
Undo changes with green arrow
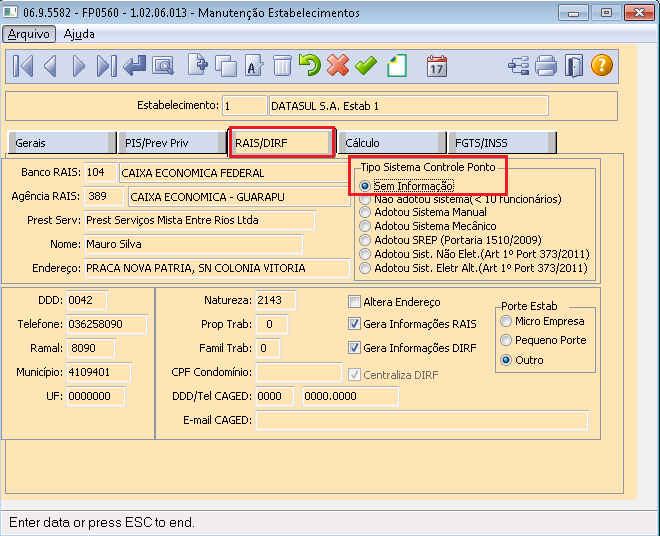click(310, 65)
